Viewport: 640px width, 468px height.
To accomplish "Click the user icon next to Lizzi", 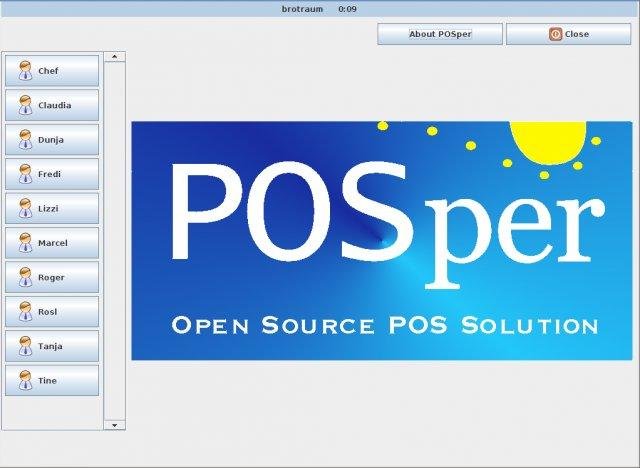I will pyautogui.click(x=25, y=208).
